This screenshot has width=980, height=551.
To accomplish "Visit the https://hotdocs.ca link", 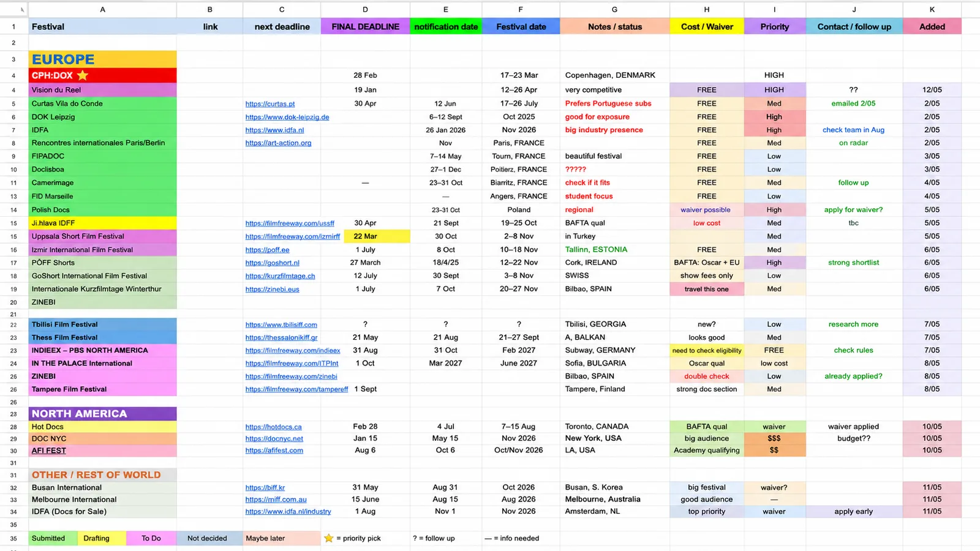I will 273,427.
